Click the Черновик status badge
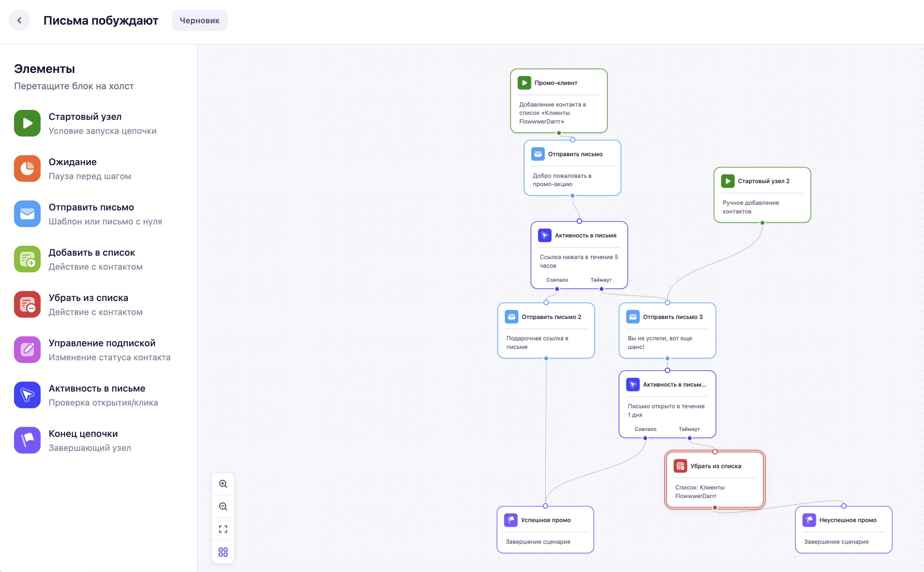Image resolution: width=924 pixels, height=572 pixels. tap(200, 20)
